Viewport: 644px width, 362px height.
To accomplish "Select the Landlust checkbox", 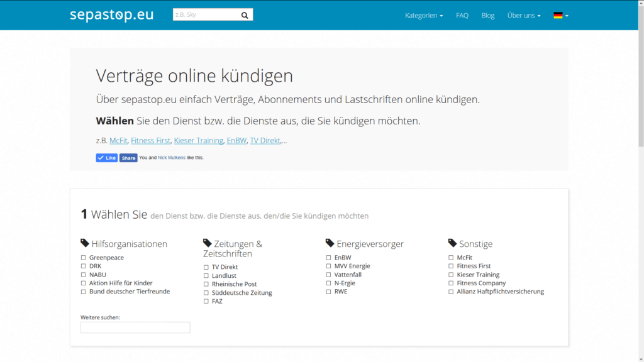I will click(x=206, y=276).
